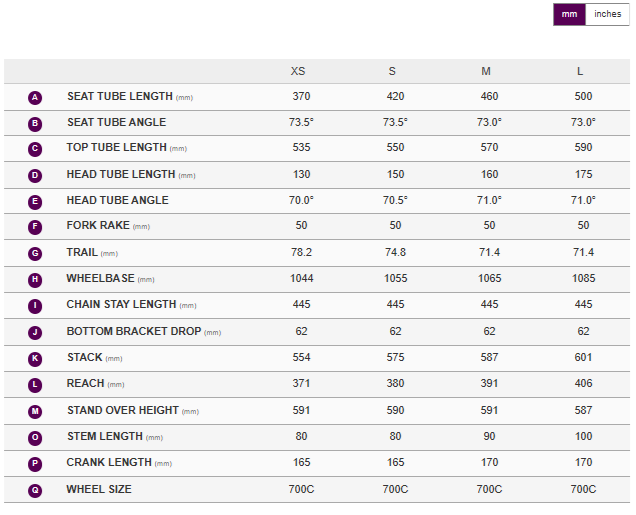The image size is (636, 515).
Task: Select the K badge for Stack row
Action: click(x=35, y=358)
